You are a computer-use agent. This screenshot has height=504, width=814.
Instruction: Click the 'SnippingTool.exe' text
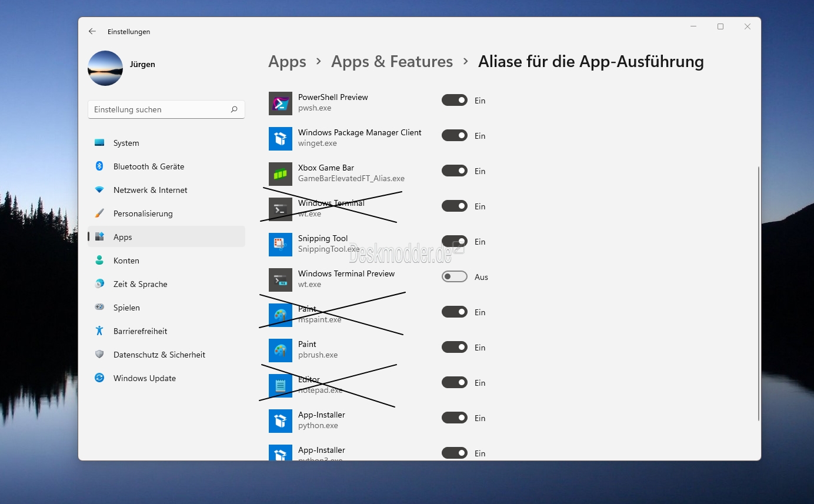329,249
